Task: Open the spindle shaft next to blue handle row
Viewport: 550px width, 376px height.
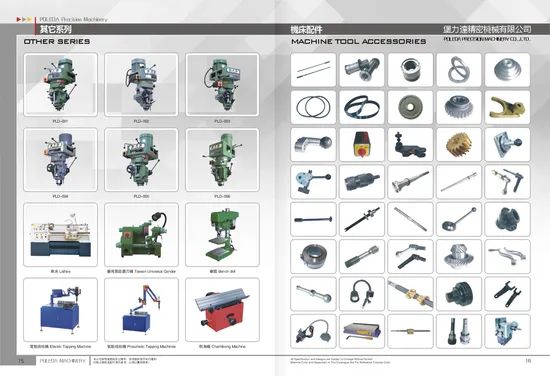Action: point(410,182)
